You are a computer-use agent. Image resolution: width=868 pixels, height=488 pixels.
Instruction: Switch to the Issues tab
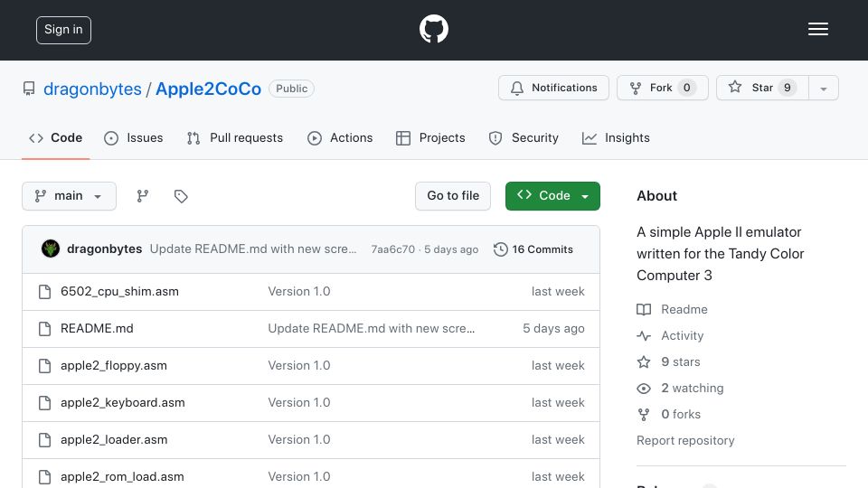[134, 137]
